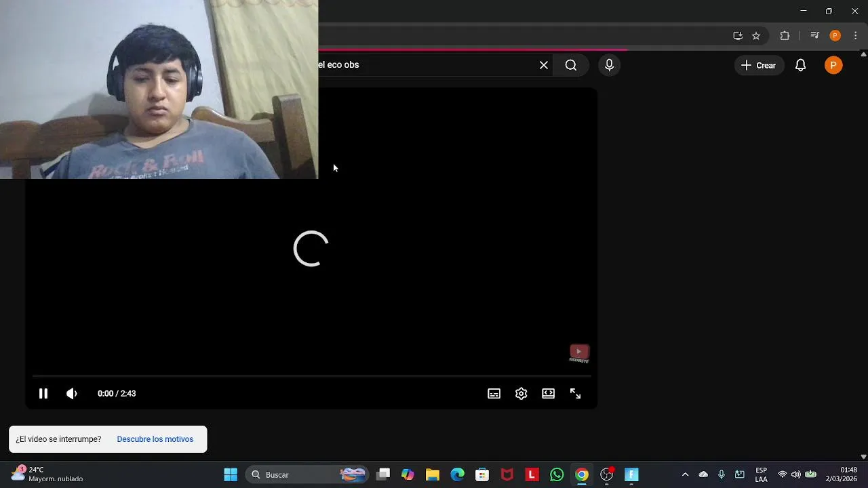The height and width of the screenshot is (488, 868).
Task: Open YouTube notifications bell
Action: (x=800, y=65)
